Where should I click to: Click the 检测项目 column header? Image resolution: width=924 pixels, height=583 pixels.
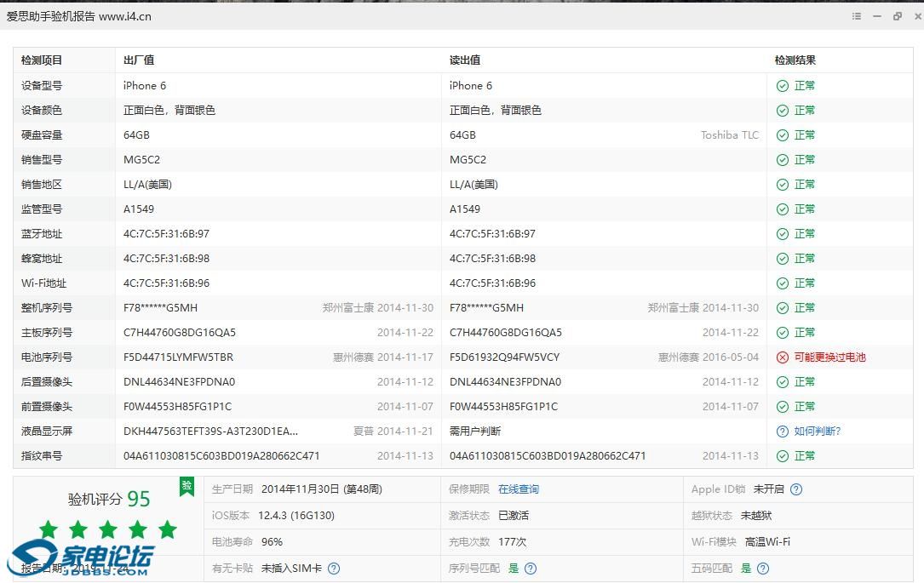[x=42, y=60]
